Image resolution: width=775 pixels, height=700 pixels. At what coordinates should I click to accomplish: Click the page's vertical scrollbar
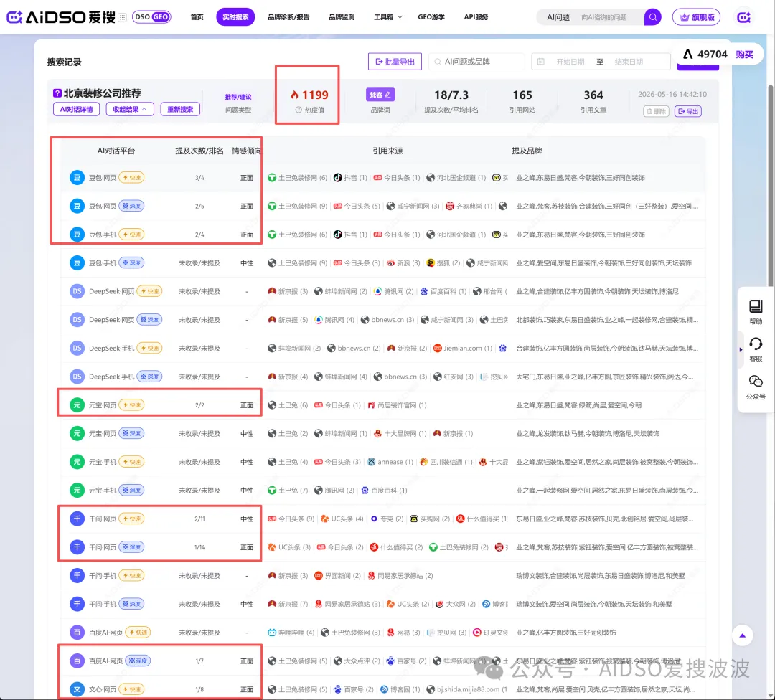(x=770, y=185)
